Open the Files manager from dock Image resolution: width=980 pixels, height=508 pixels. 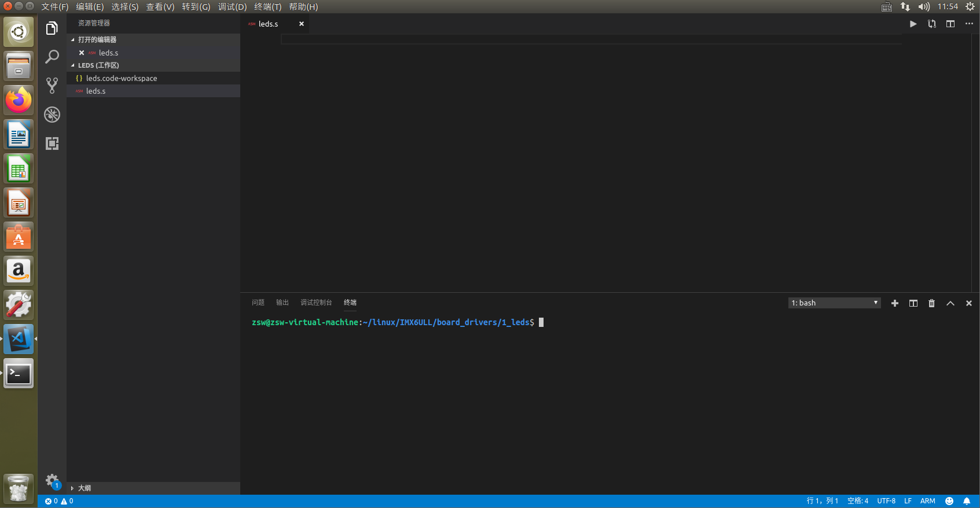[x=19, y=66]
